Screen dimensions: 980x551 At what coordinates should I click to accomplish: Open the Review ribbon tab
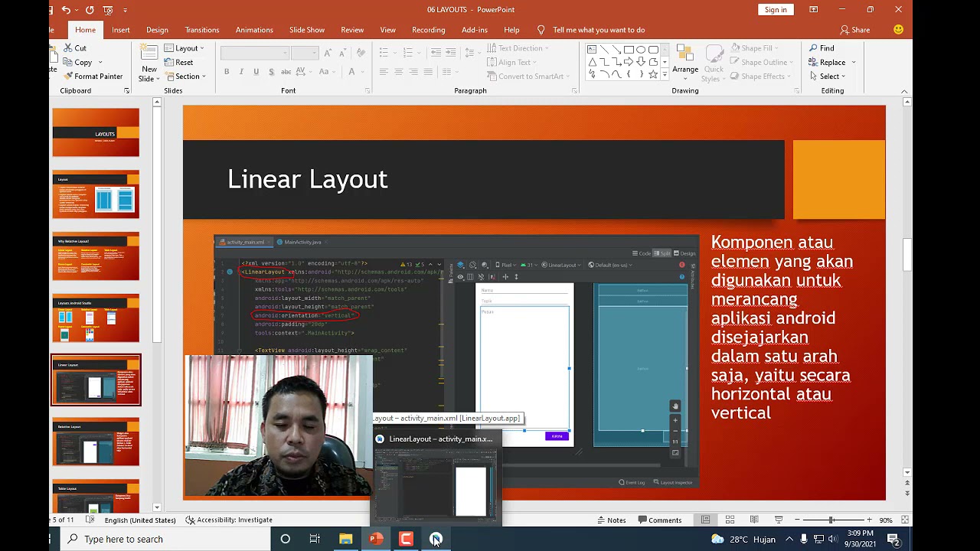tap(352, 30)
